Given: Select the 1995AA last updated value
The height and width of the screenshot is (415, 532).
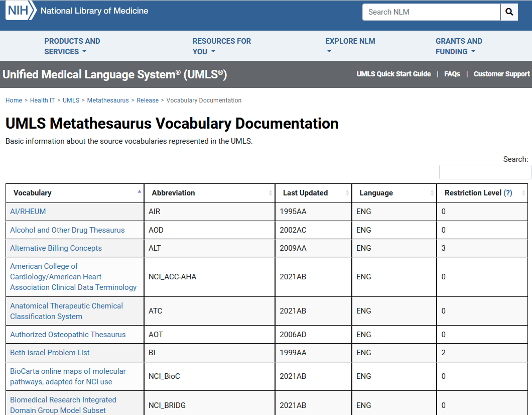Looking at the screenshot, I should 293,212.
